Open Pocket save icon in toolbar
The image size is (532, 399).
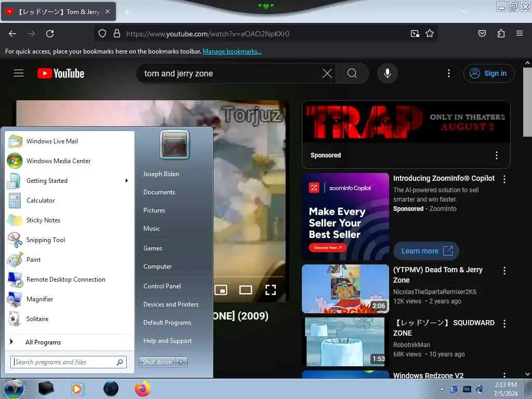(482, 33)
